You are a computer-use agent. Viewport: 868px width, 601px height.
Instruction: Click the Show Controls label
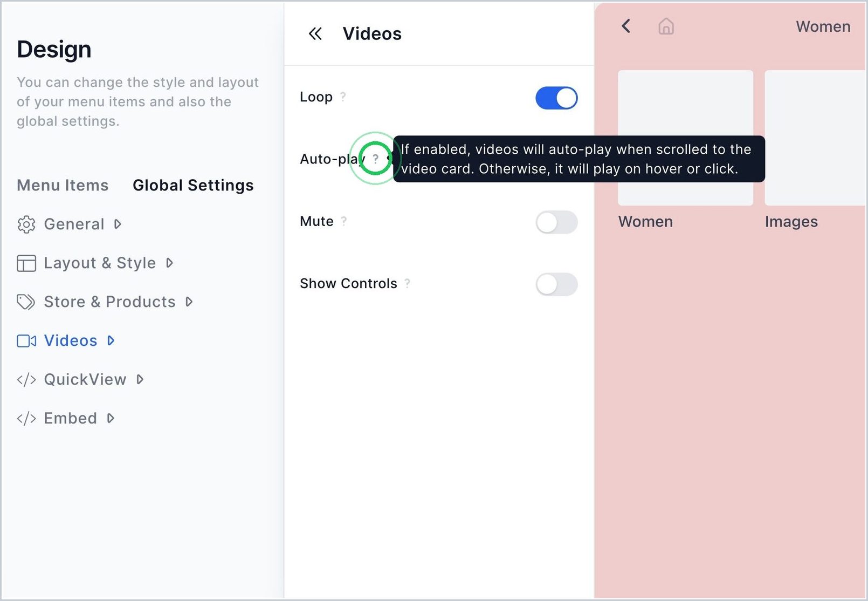(348, 283)
